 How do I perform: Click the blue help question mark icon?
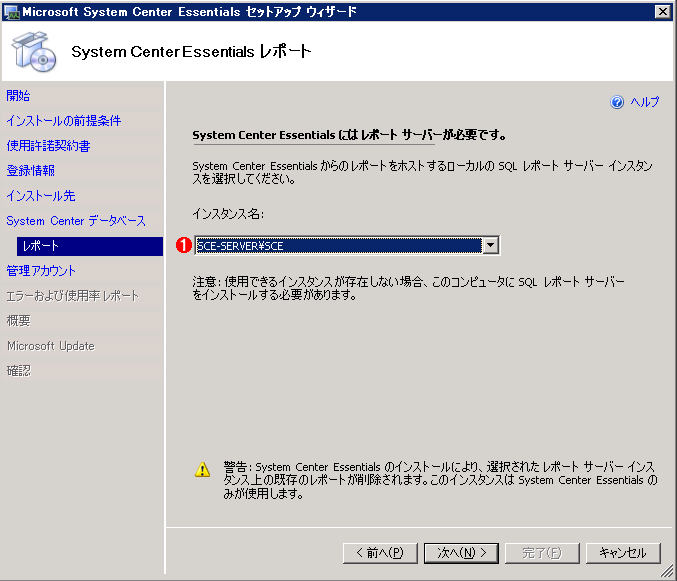(x=617, y=102)
